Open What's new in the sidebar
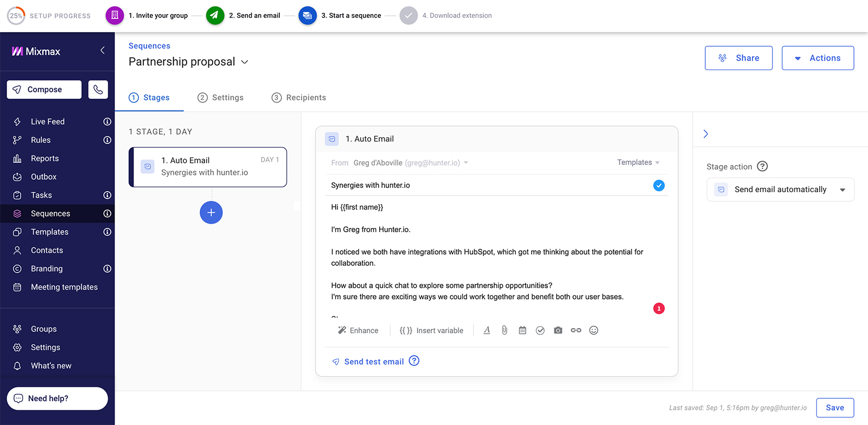This screenshot has width=868, height=425. point(51,366)
